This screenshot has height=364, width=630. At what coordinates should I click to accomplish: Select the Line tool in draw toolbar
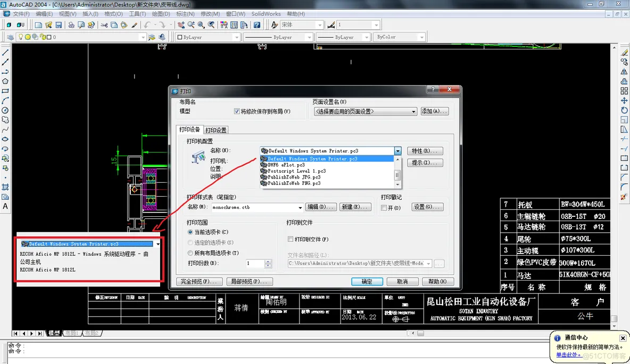(x=5, y=53)
